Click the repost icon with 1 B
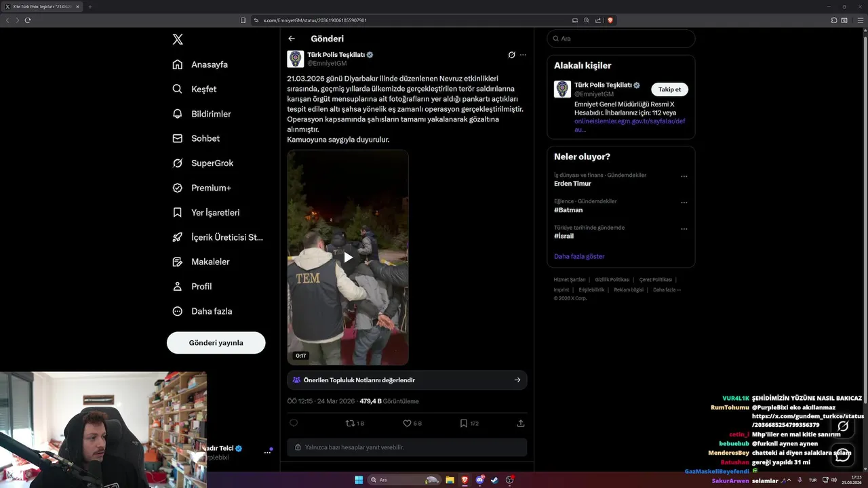The height and width of the screenshot is (488, 868). (355, 423)
